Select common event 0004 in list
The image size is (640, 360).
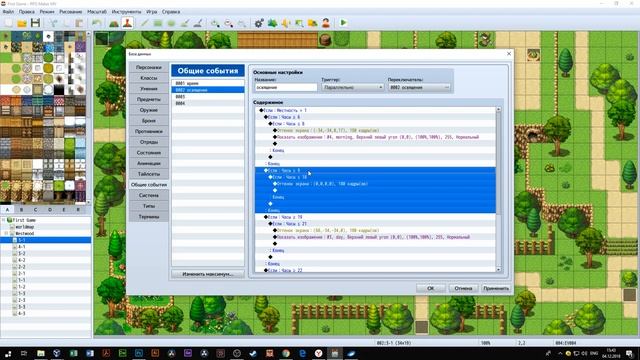[208, 103]
